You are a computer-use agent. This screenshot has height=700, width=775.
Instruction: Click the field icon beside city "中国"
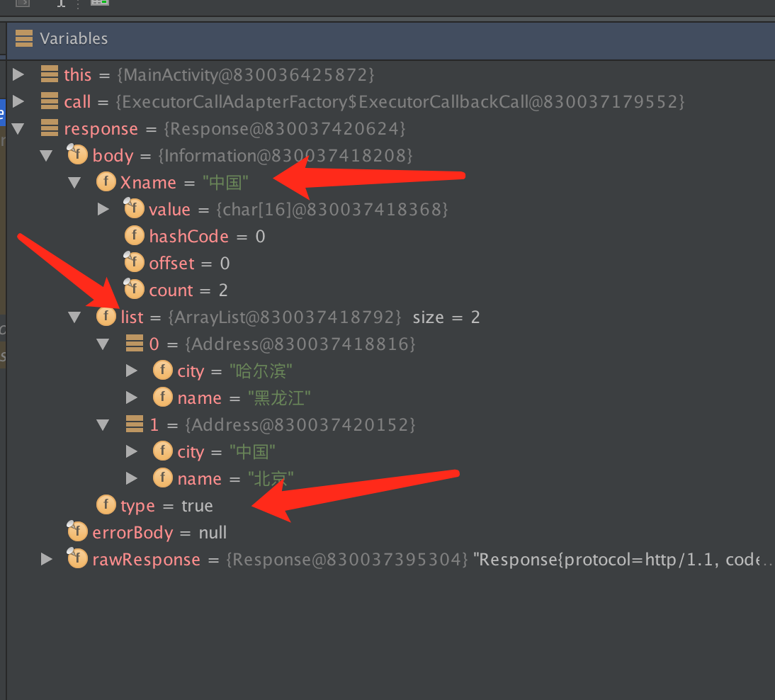click(x=163, y=451)
